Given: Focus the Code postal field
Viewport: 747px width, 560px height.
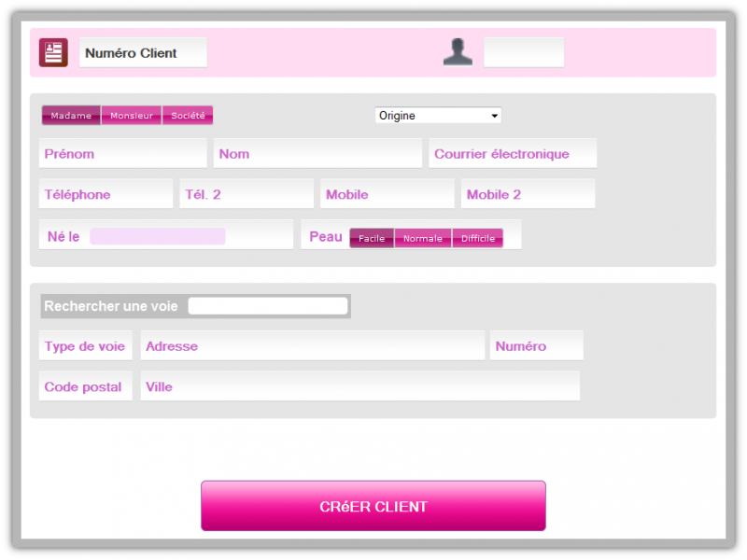Looking at the screenshot, I should point(85,385).
